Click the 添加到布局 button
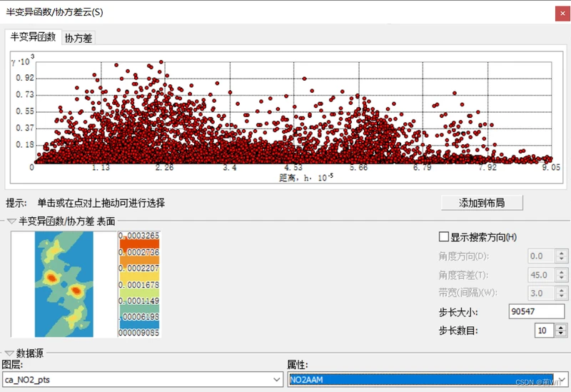 coord(482,203)
